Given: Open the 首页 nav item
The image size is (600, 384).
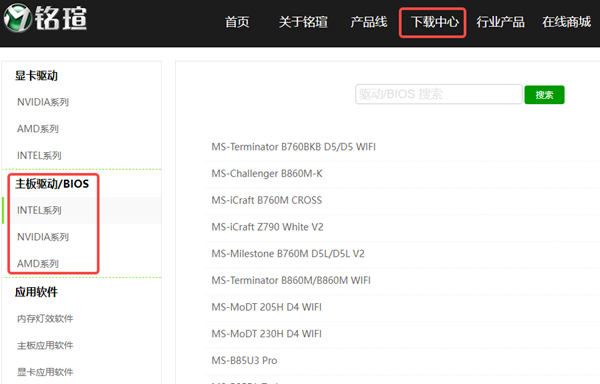Looking at the screenshot, I should (x=237, y=22).
